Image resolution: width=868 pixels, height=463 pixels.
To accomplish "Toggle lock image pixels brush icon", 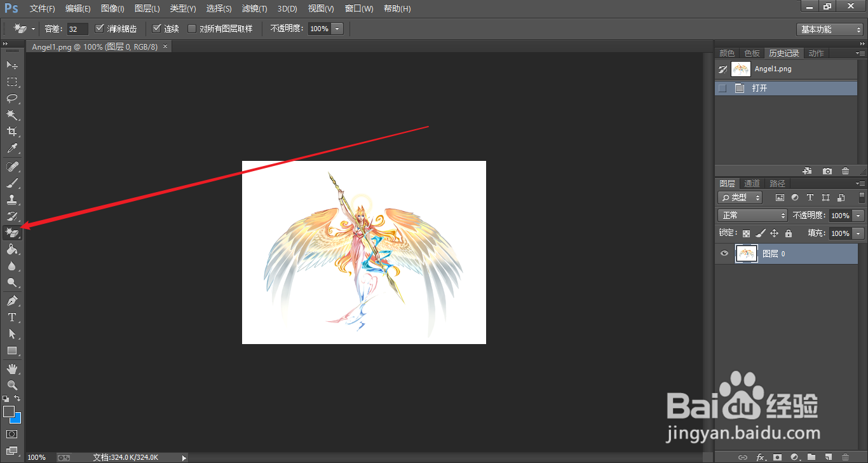I will [760, 233].
